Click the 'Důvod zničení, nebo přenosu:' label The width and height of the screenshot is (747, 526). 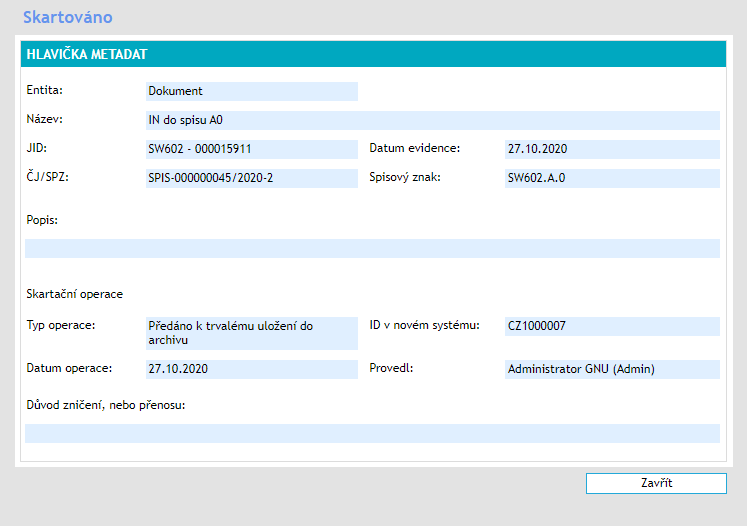tap(107, 405)
